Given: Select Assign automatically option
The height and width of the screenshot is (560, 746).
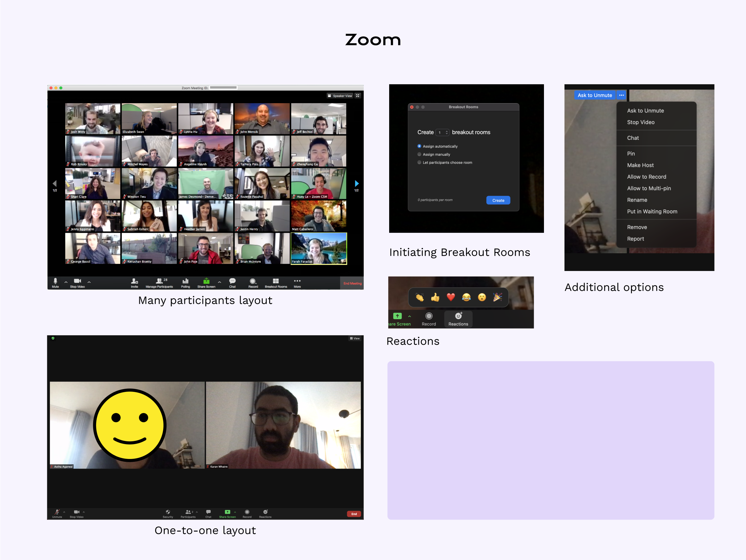Looking at the screenshot, I should coord(437,146).
